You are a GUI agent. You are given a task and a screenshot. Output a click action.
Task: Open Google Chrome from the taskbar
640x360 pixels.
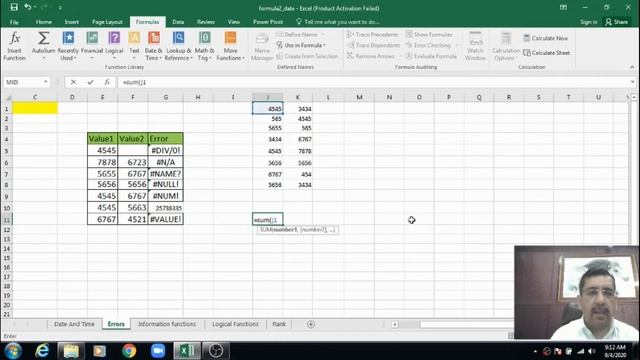point(129,351)
